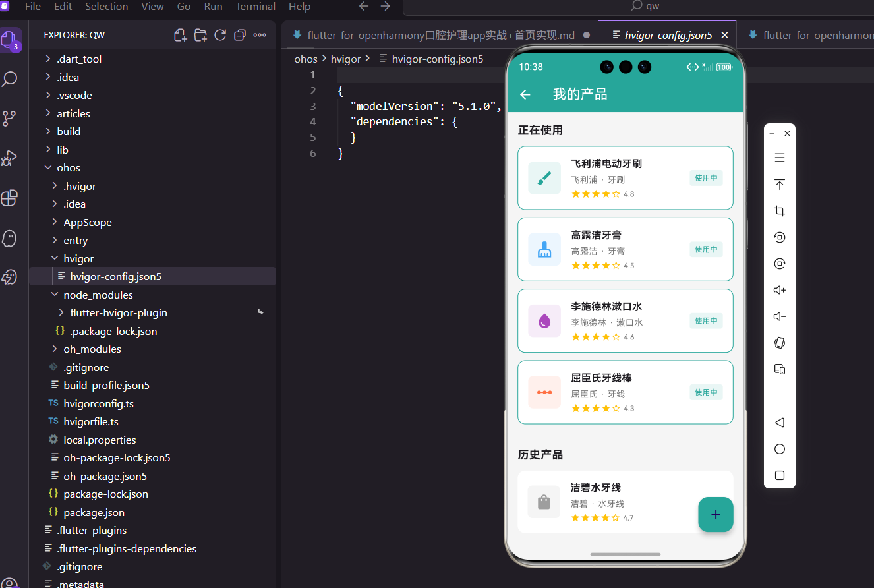Expand the entry folder
Viewport: 874px width, 588px height.
(152, 240)
